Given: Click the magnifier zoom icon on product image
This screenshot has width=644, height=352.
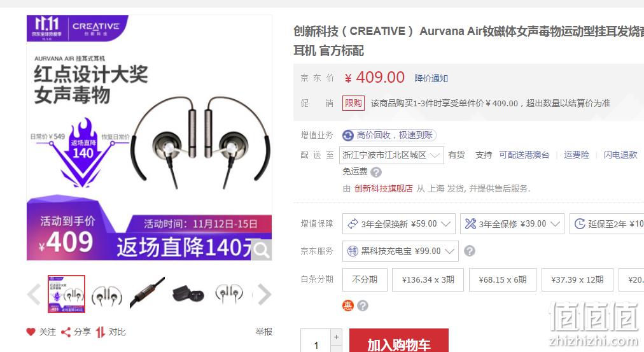Looking at the screenshot, I should pos(261,250).
